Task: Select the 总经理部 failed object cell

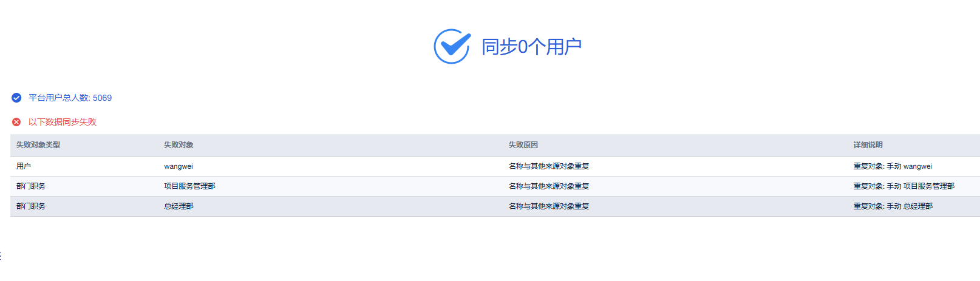Action: pos(179,206)
